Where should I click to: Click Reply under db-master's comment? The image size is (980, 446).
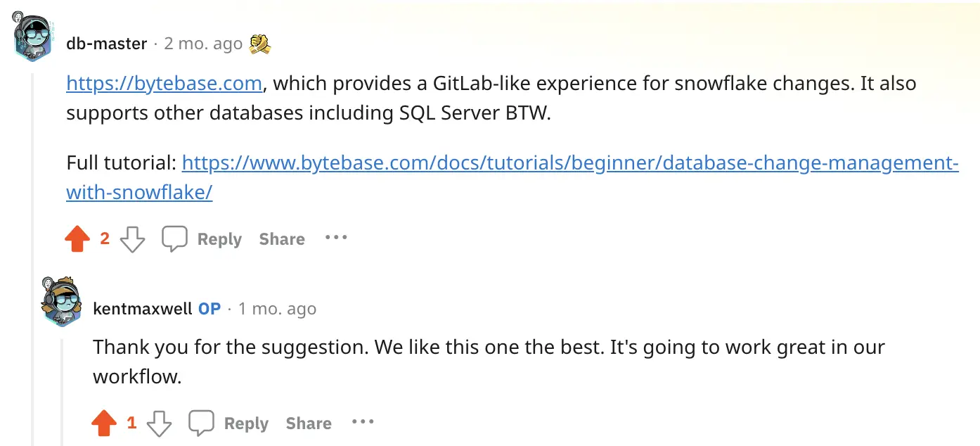[x=219, y=239]
